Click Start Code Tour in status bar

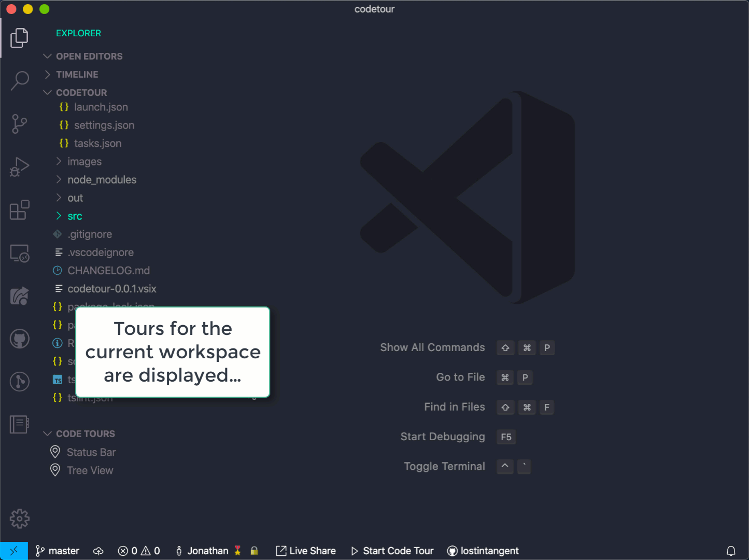point(392,551)
